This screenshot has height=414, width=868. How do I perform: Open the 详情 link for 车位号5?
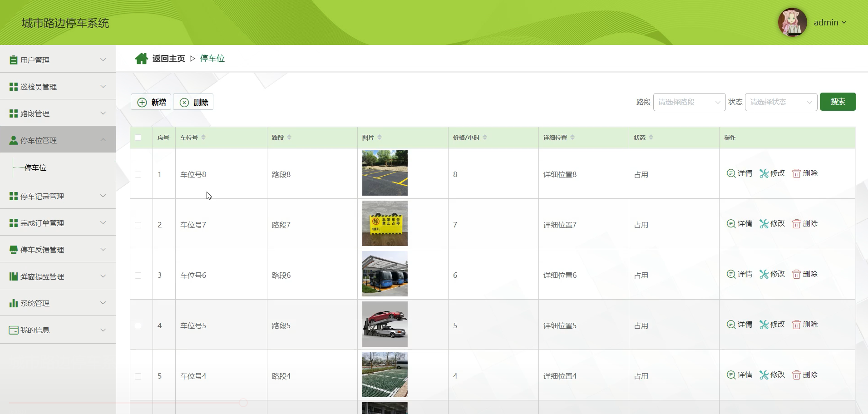click(x=740, y=325)
